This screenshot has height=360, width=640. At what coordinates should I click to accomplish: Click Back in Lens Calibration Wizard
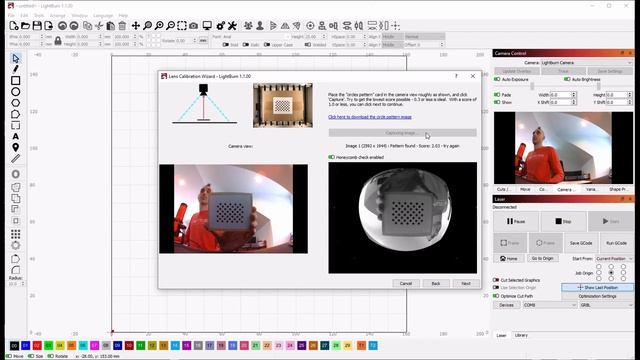pyautogui.click(x=436, y=283)
